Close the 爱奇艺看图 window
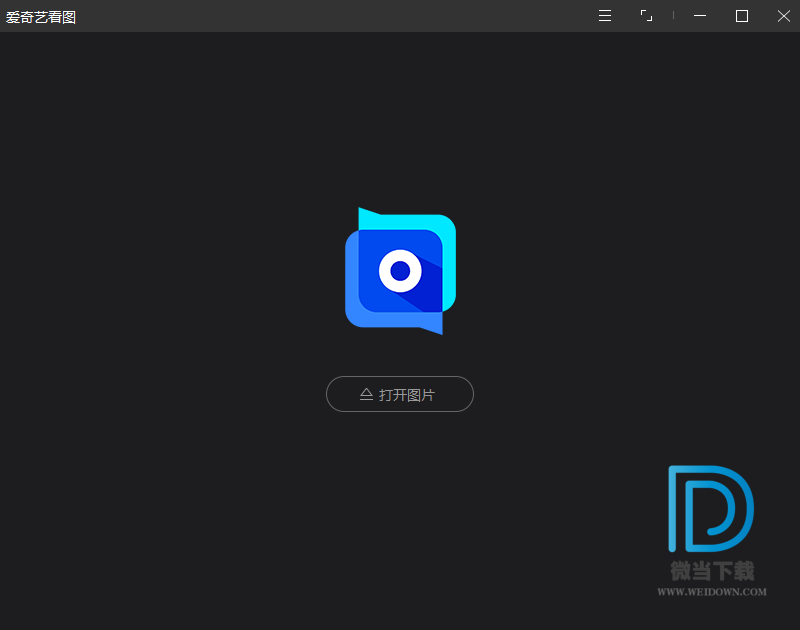Viewport: 800px width, 630px height. [784, 16]
